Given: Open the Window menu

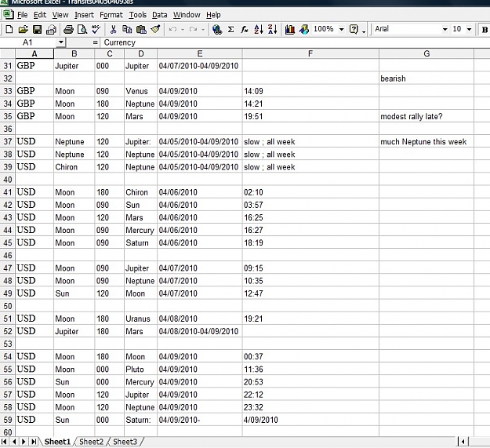Looking at the screenshot, I should [x=187, y=15].
